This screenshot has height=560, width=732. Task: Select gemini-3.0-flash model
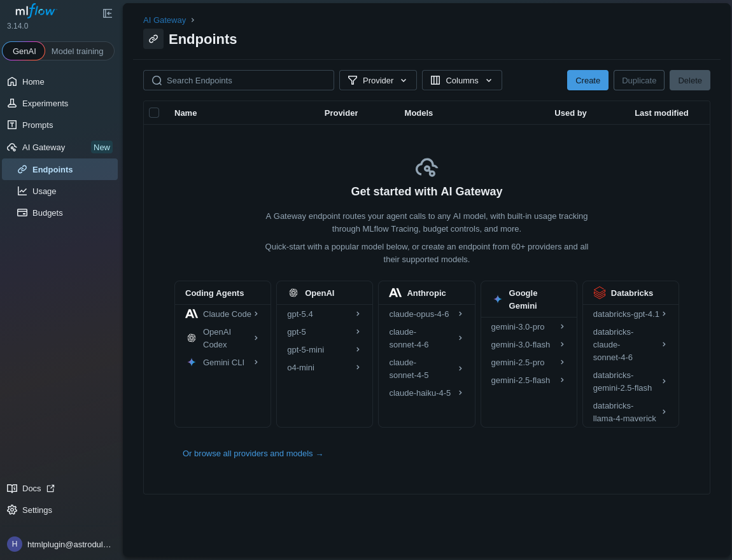tap(528, 344)
